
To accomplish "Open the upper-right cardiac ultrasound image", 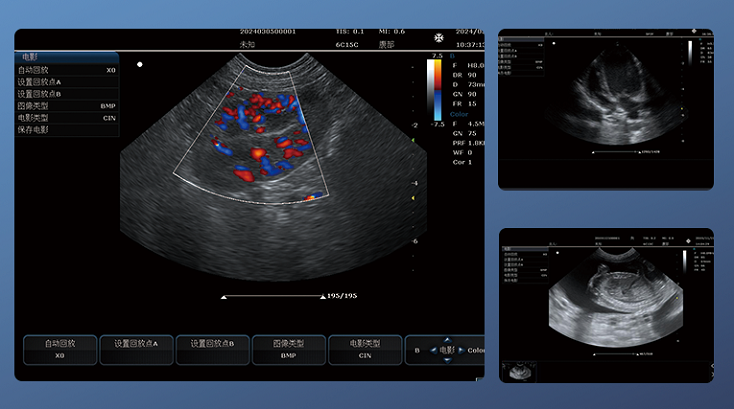I will tap(606, 109).
